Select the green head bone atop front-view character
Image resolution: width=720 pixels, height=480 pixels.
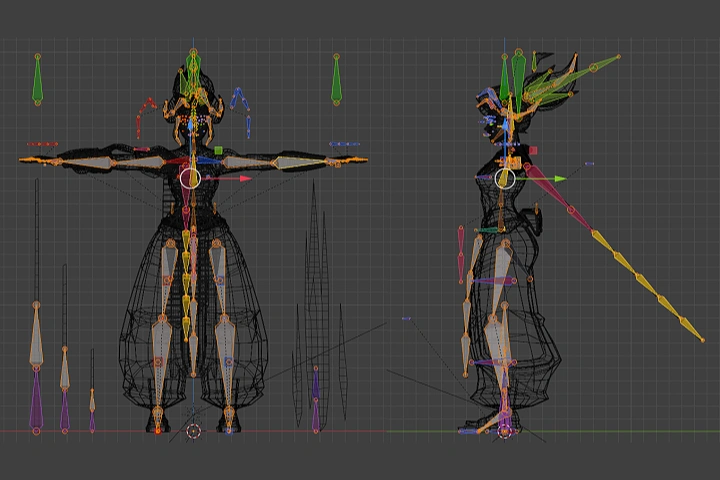(193, 73)
